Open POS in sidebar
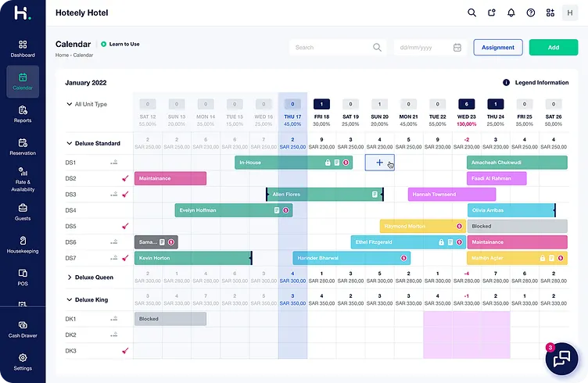This screenshot has height=383, width=588. pyautogui.click(x=23, y=277)
